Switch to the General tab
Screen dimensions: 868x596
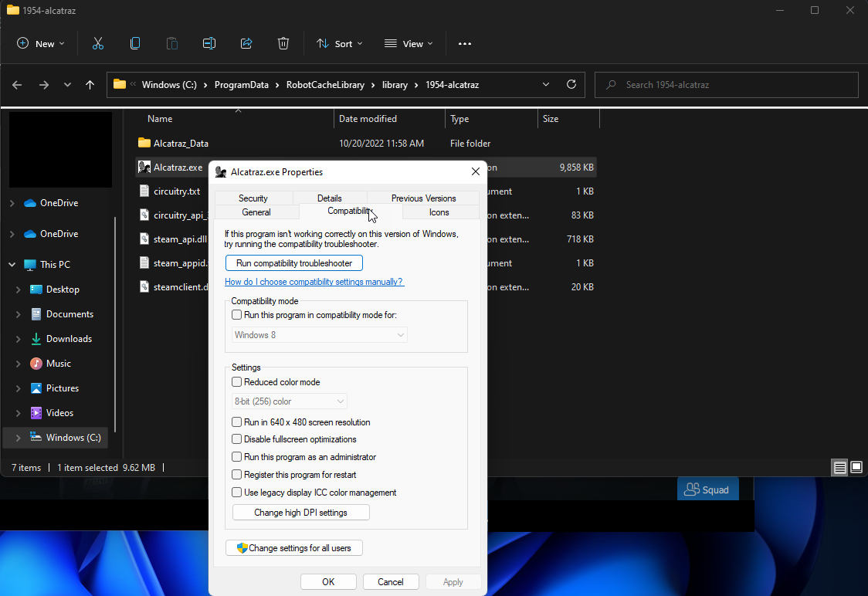[256, 212]
